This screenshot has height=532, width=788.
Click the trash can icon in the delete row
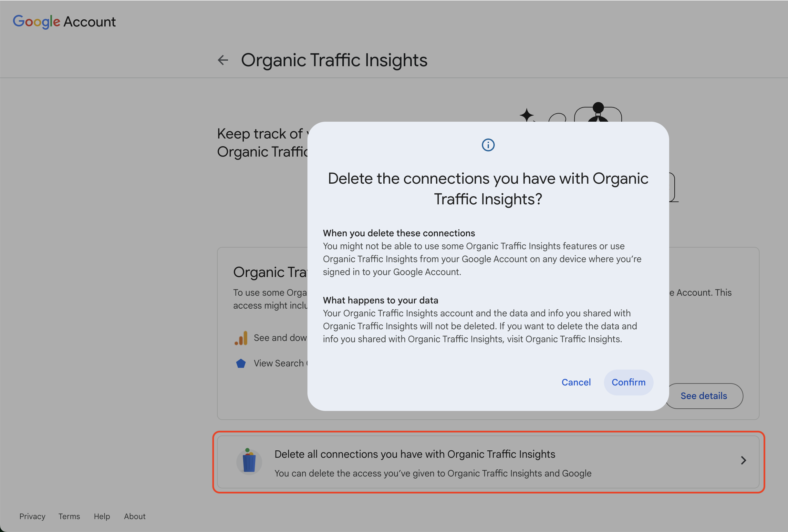coord(249,462)
